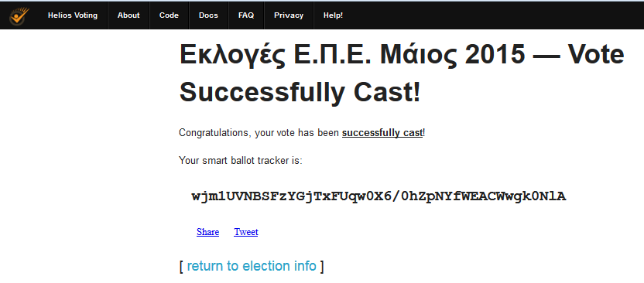Click the Your smart ballot tracker is label
This screenshot has width=644, height=283.
tap(241, 160)
